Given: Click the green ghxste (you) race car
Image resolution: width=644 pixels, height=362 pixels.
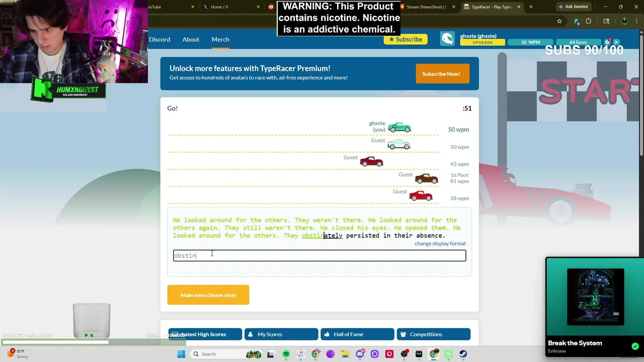Looking at the screenshot, I should (x=399, y=127).
